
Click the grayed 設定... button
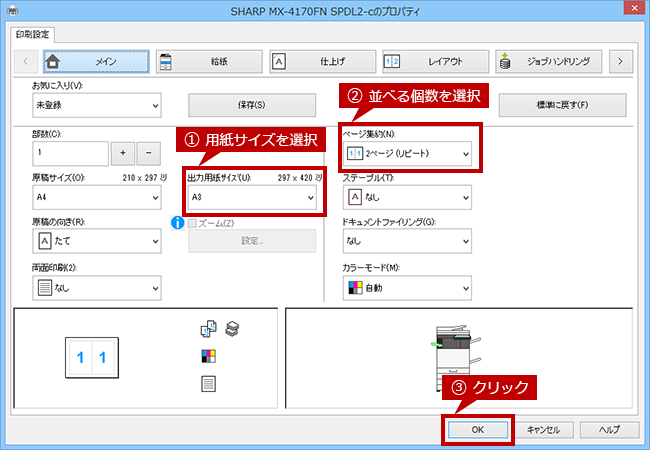click(x=252, y=241)
